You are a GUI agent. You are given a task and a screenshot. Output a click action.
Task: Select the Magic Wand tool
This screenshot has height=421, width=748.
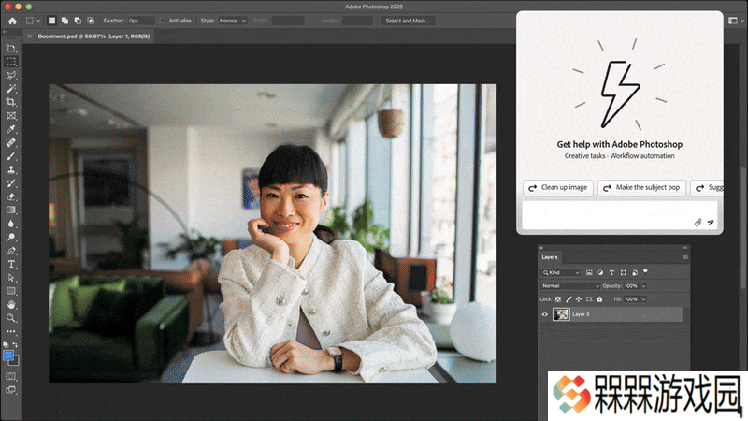coord(11,89)
